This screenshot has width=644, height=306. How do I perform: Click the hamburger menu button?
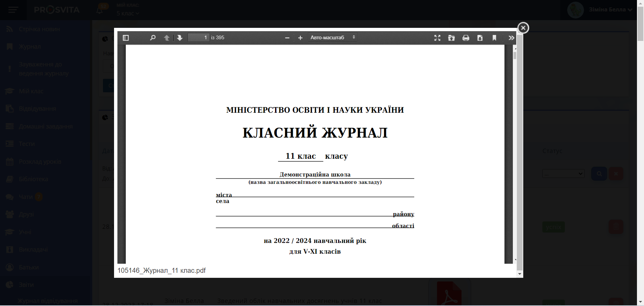pyautogui.click(x=13, y=10)
